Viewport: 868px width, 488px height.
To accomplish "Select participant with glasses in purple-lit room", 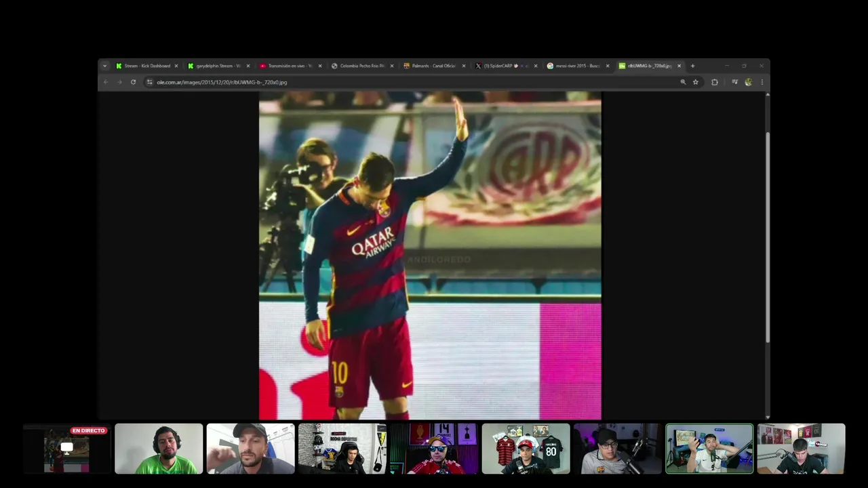I will [617, 449].
